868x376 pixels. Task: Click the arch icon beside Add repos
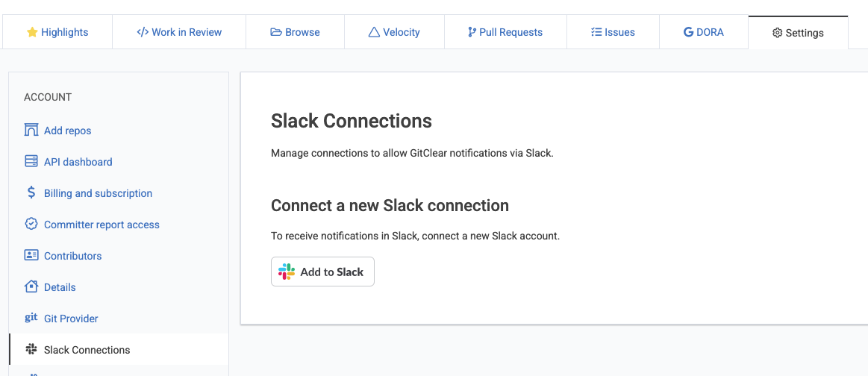[x=31, y=131]
